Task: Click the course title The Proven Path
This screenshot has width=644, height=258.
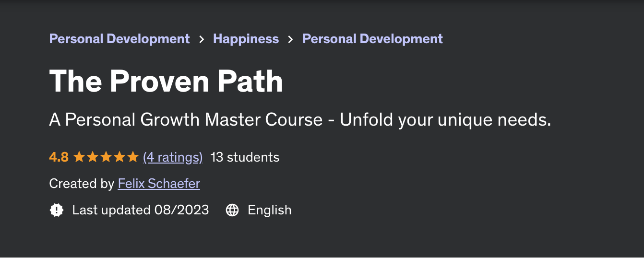Action: click(166, 81)
